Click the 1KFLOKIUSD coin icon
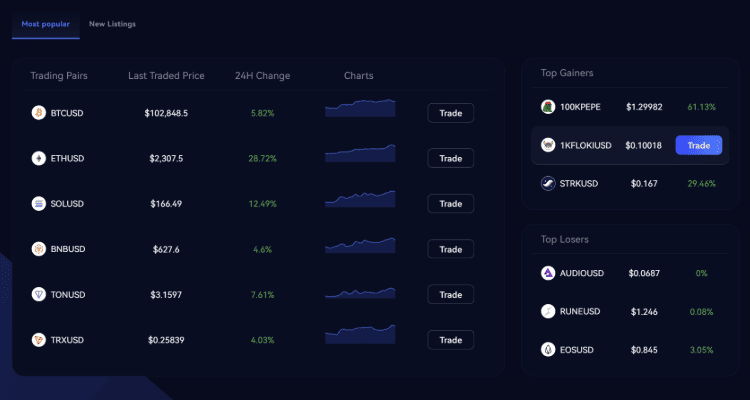 tap(548, 145)
